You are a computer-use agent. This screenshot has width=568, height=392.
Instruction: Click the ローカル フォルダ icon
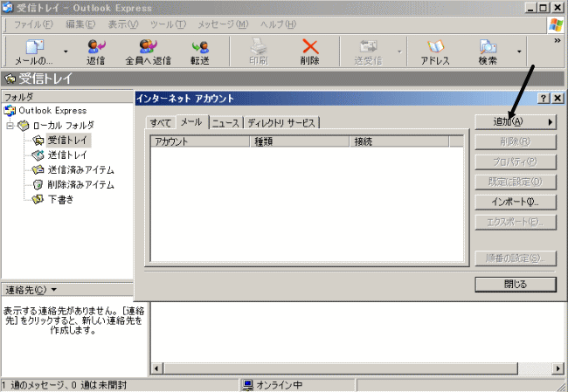(24, 126)
